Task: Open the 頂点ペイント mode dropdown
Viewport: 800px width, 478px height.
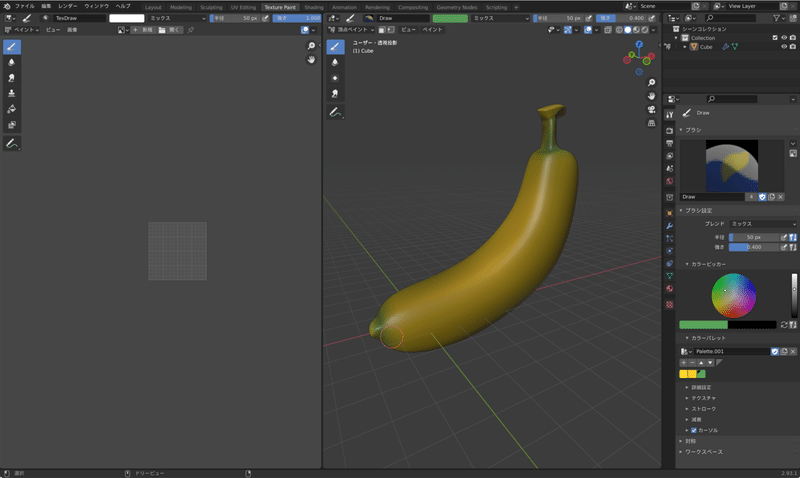Action: coord(351,30)
